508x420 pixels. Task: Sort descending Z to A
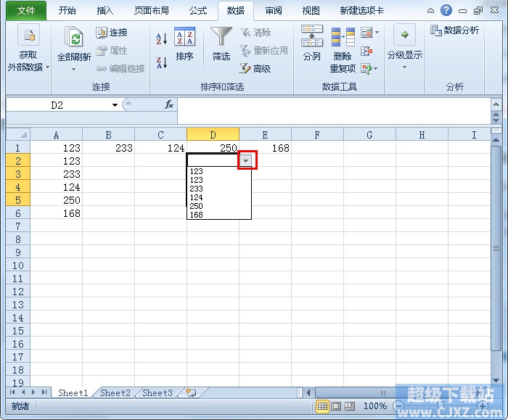[161, 62]
